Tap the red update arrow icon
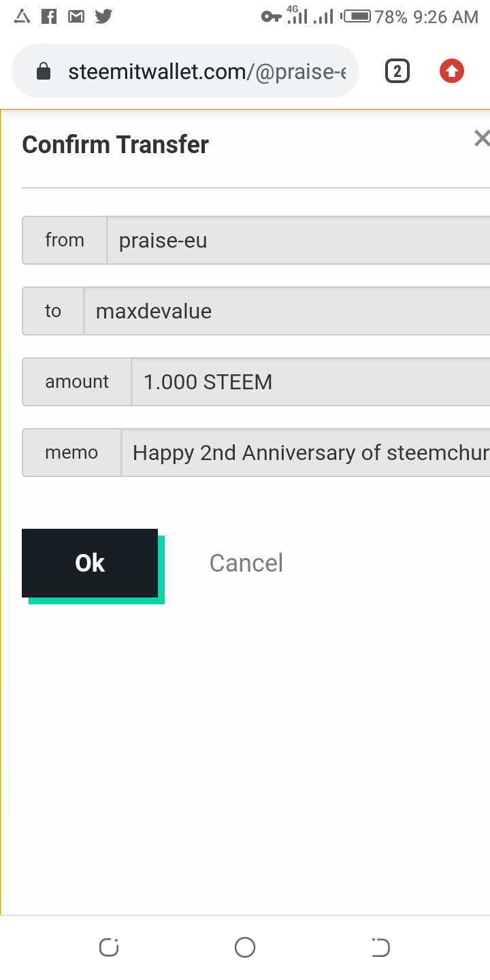Viewport: 490px width, 980px height. pyautogui.click(x=452, y=71)
